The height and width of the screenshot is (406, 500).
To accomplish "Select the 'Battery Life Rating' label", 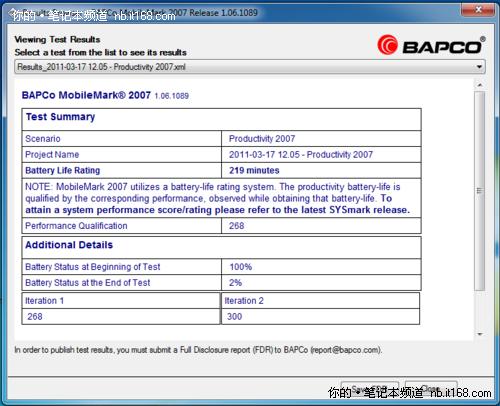I will [x=63, y=170].
